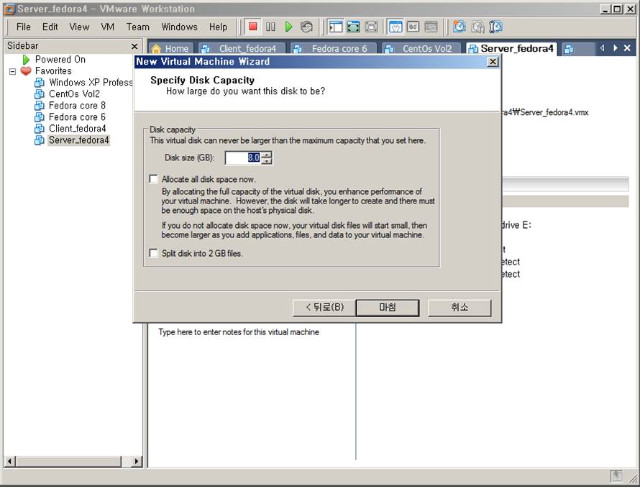Move the tab strip right with the arrow
640x487 pixels.
(x=615, y=48)
